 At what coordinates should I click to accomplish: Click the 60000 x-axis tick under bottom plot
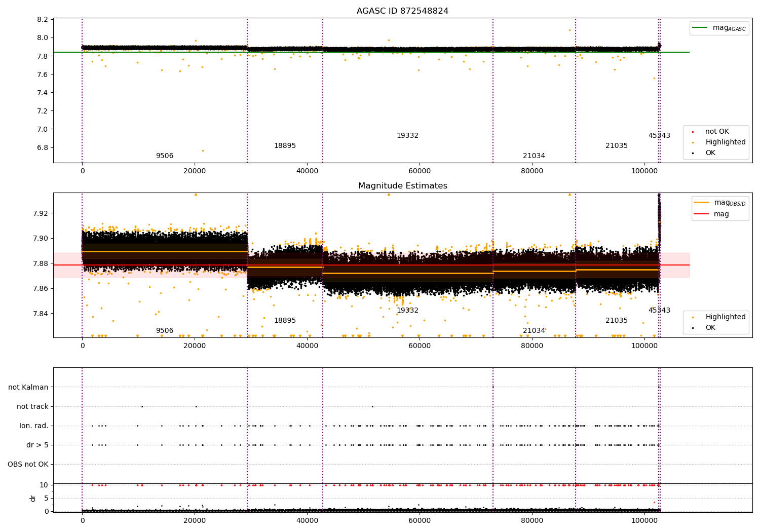tap(420, 520)
